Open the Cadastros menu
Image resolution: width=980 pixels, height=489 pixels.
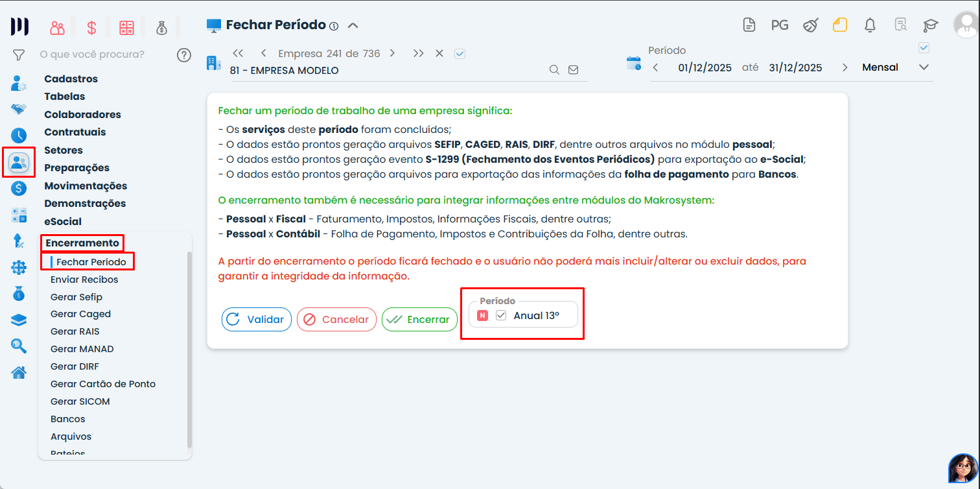tap(71, 79)
